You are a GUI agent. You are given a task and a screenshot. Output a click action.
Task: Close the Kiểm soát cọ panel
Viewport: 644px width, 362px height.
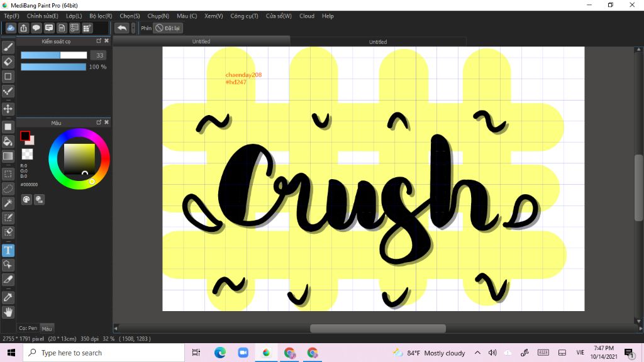click(x=106, y=41)
